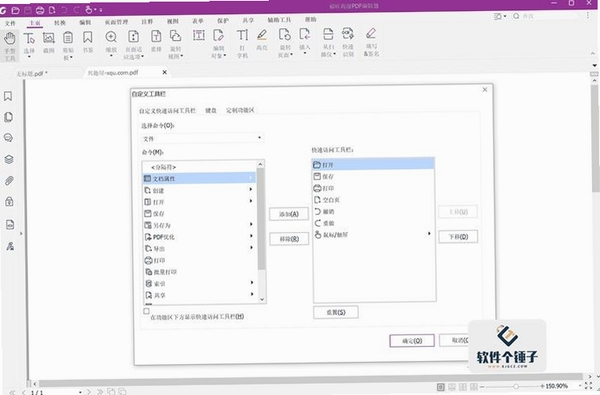This screenshot has height=395, width=600.
Task: Open the 选择命令 category dropdown
Action: tap(202, 138)
